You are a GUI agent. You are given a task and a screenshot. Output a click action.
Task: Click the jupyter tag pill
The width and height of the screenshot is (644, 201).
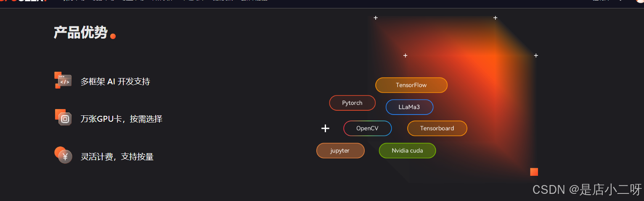(340, 151)
